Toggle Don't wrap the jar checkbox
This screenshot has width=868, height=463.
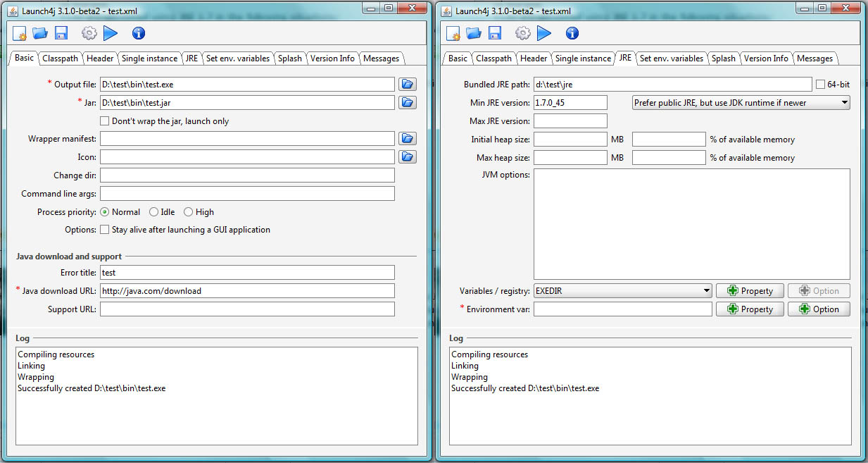[x=105, y=121]
